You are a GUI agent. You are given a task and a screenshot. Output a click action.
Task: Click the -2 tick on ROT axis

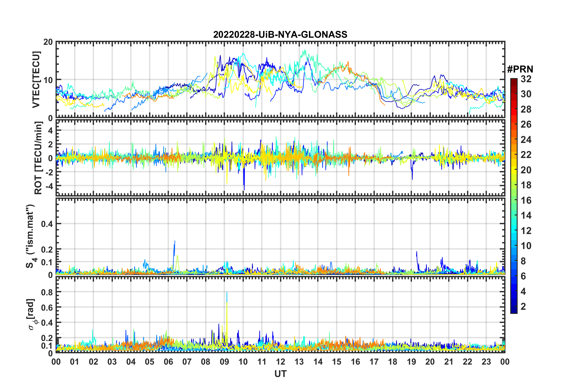click(x=49, y=172)
